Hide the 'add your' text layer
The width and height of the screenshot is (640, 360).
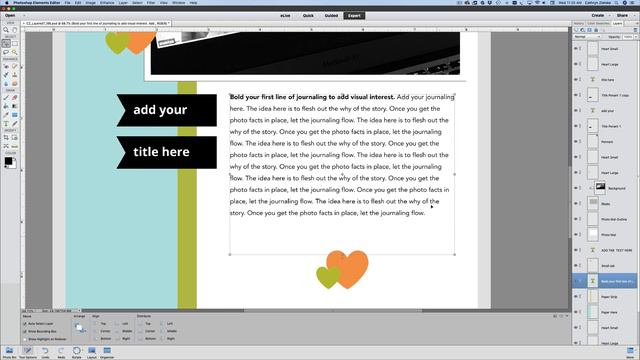point(576,111)
